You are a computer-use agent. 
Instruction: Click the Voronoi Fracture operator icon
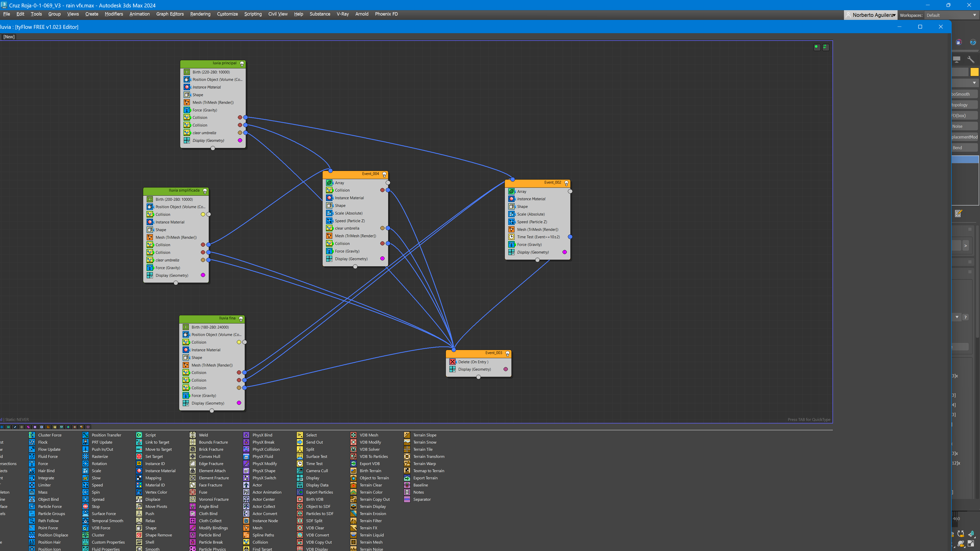click(192, 499)
